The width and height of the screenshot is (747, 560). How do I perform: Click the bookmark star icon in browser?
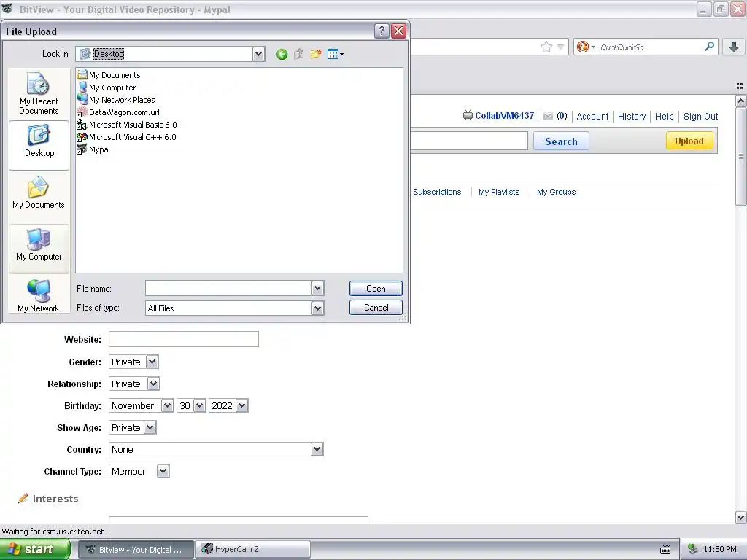[x=546, y=47]
